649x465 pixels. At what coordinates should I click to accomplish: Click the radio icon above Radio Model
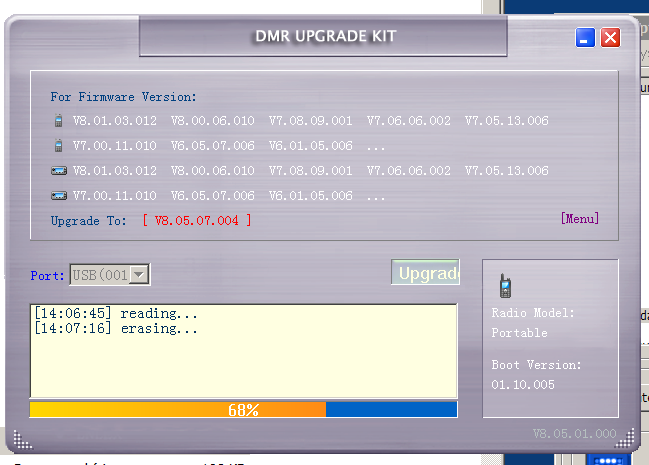[x=505, y=286]
